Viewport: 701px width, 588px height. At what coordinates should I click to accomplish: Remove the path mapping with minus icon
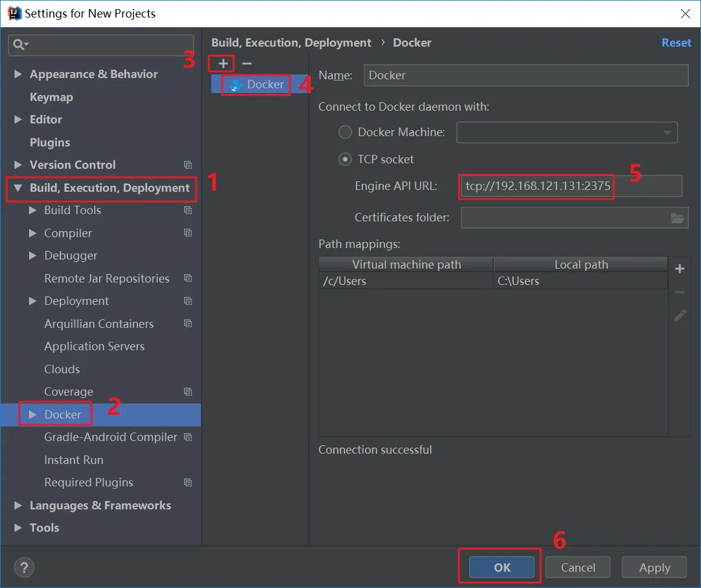coord(680,292)
